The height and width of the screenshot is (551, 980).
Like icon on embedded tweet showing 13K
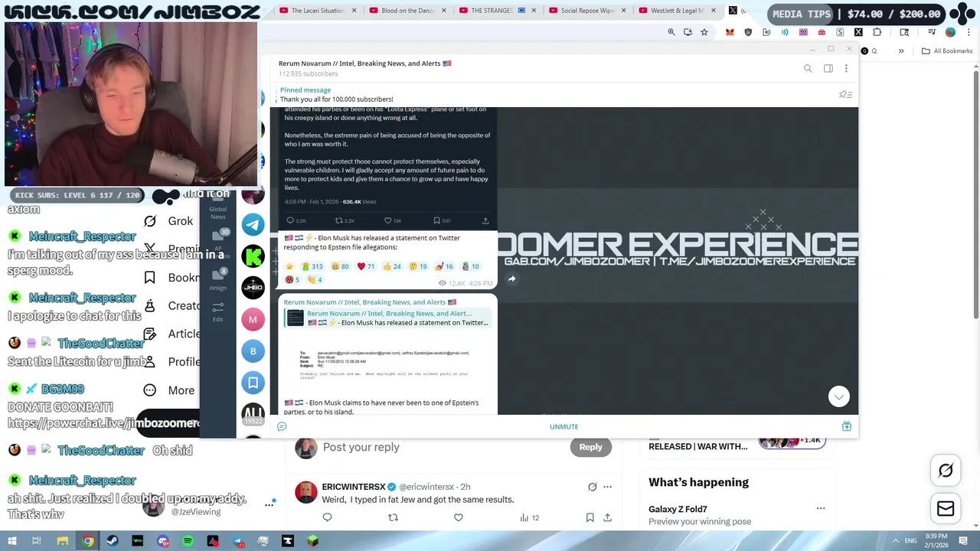(393, 220)
